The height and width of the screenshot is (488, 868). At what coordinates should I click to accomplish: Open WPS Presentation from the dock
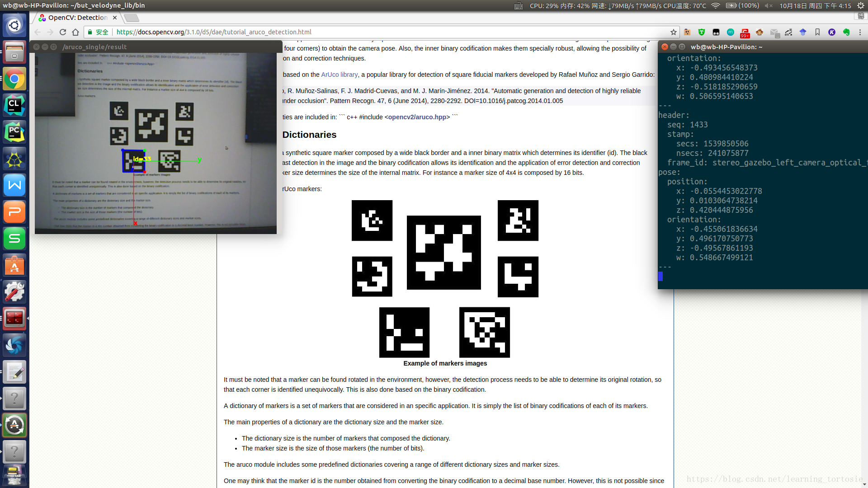(14, 212)
